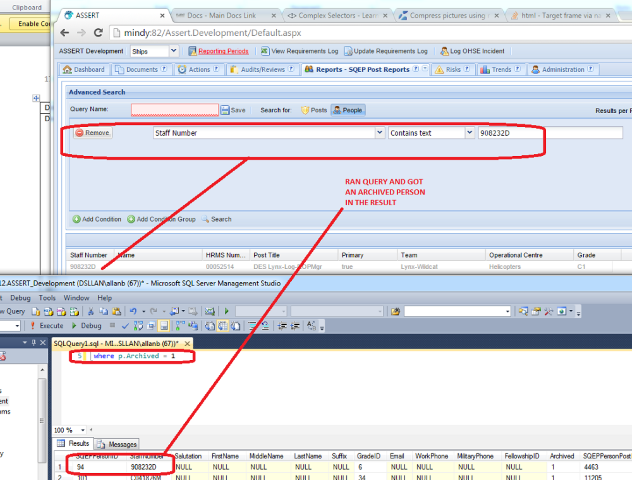Click the Save query icon button
This screenshot has width=632, height=480.
click(x=226, y=110)
